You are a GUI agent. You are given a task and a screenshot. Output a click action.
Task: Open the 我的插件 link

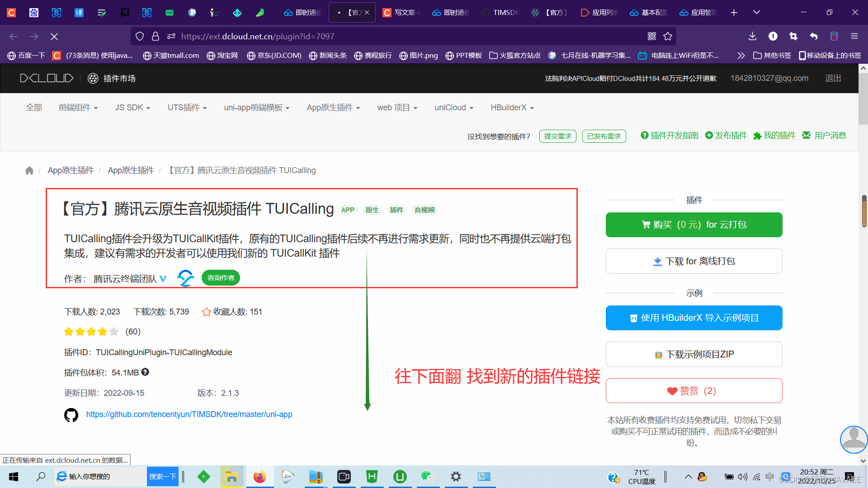(x=774, y=136)
